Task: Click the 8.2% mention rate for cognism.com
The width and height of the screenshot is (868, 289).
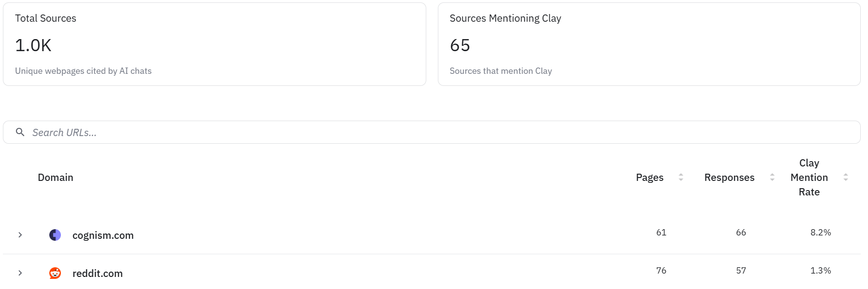Action: (821, 233)
